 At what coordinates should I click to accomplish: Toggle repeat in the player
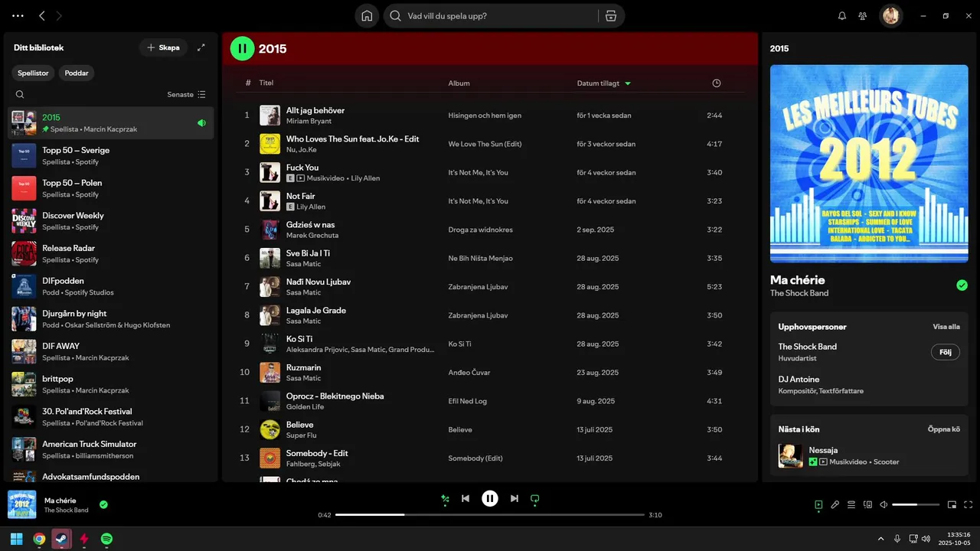(535, 499)
